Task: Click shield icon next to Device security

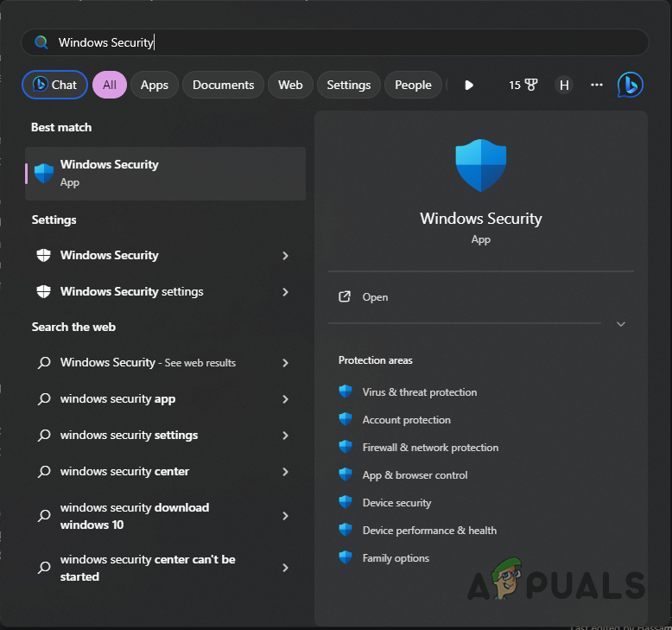Action: click(346, 502)
